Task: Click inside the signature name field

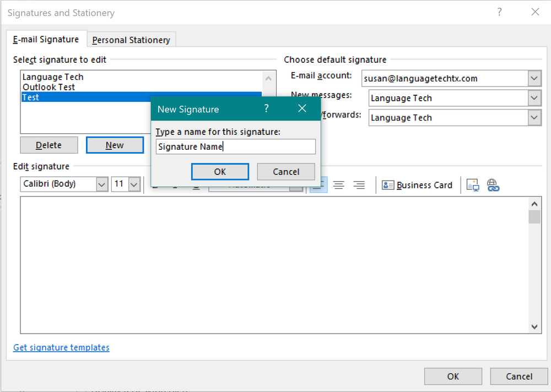Action: (x=236, y=146)
